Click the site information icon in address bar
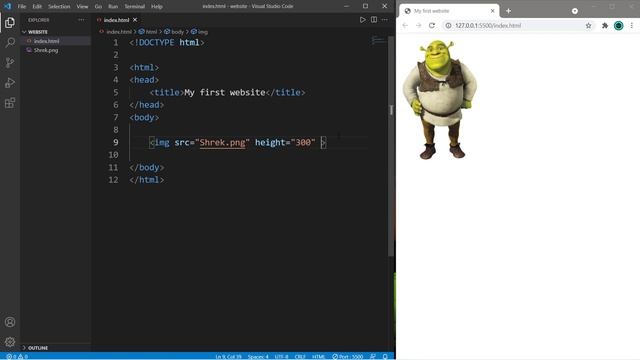Image resolution: width=640 pixels, height=360 pixels. 448,25
